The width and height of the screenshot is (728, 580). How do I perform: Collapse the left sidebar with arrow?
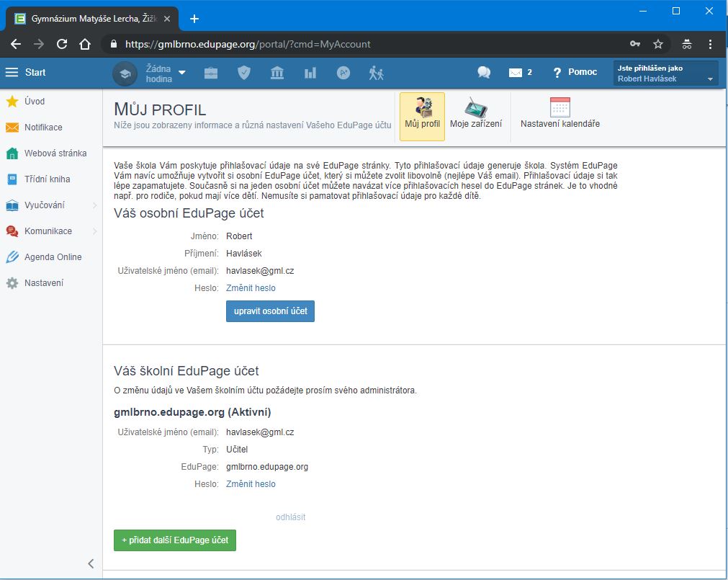[91, 563]
